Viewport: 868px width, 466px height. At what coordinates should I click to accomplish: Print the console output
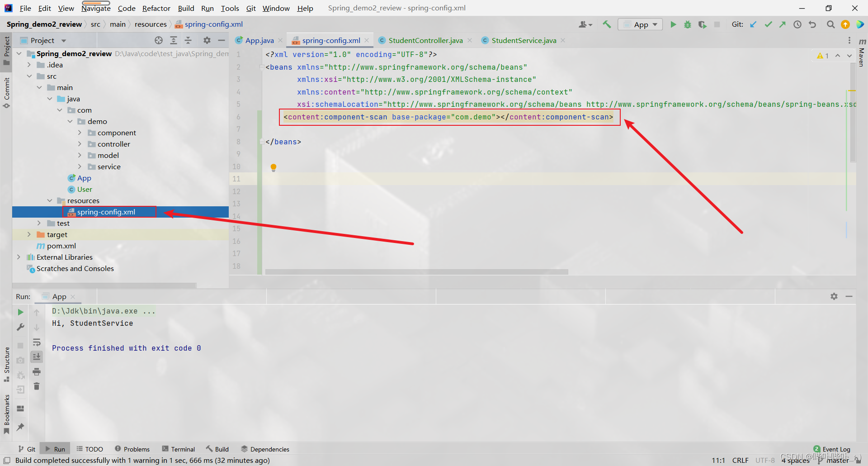coord(37,372)
